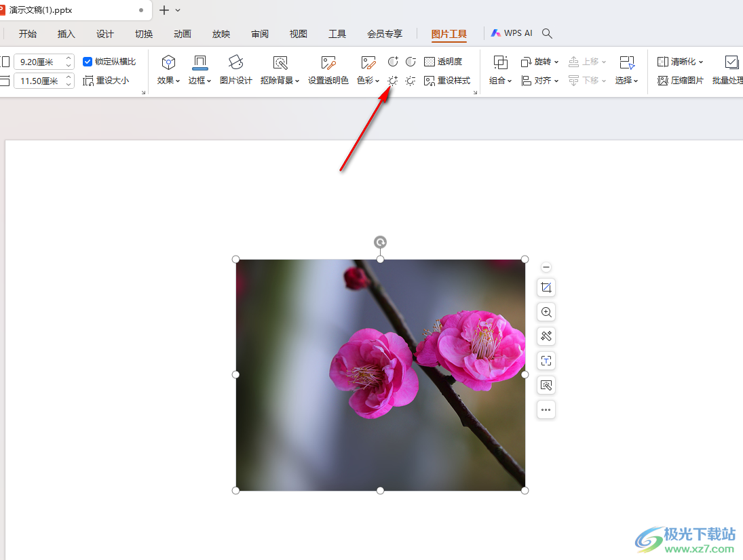The height and width of the screenshot is (560, 743).
Task: Collapse the floating picture toolbar with minus icon
Action: [546, 267]
